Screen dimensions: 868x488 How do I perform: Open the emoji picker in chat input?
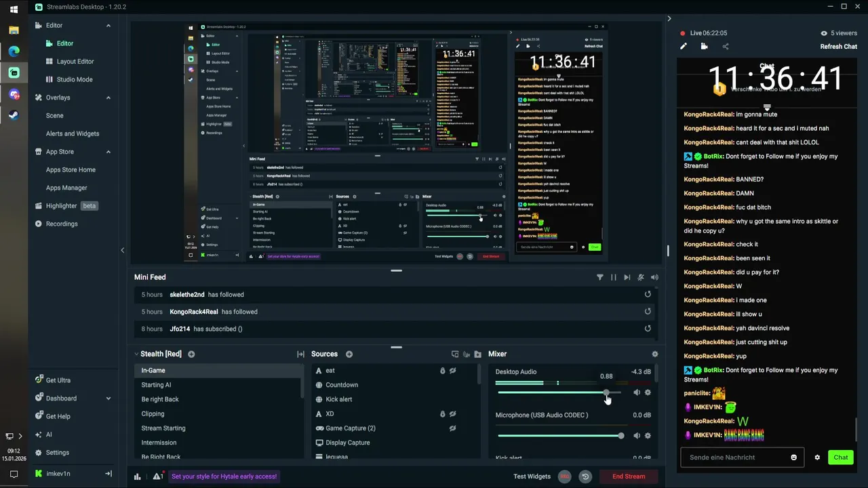tap(793, 457)
